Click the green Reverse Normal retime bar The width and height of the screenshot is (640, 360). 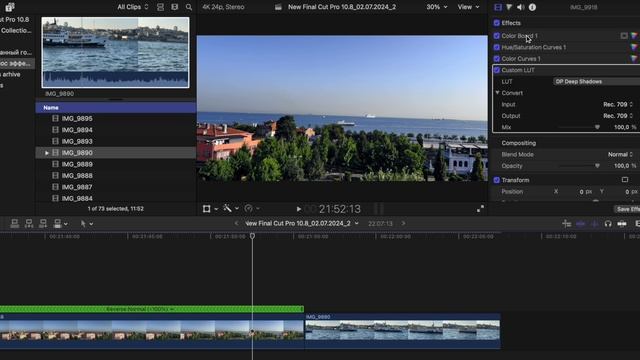point(152,309)
